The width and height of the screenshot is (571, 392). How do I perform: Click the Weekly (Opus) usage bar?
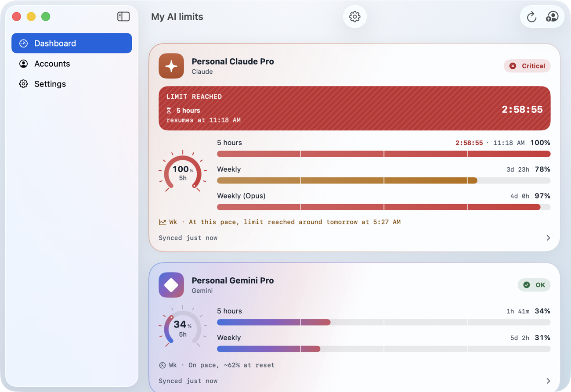coord(383,207)
